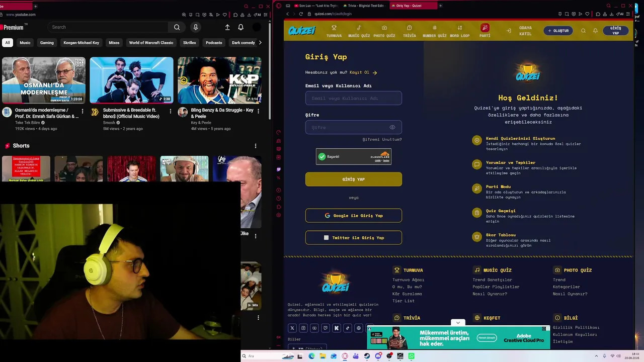Image resolution: width=644 pixels, height=362 pixels.
Task: Open Steam from the Windows taskbar
Action: (x=367, y=356)
